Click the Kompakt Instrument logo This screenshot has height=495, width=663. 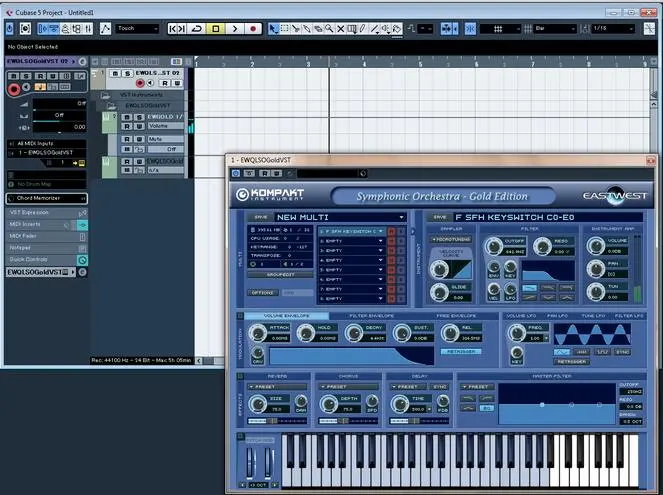pos(270,194)
